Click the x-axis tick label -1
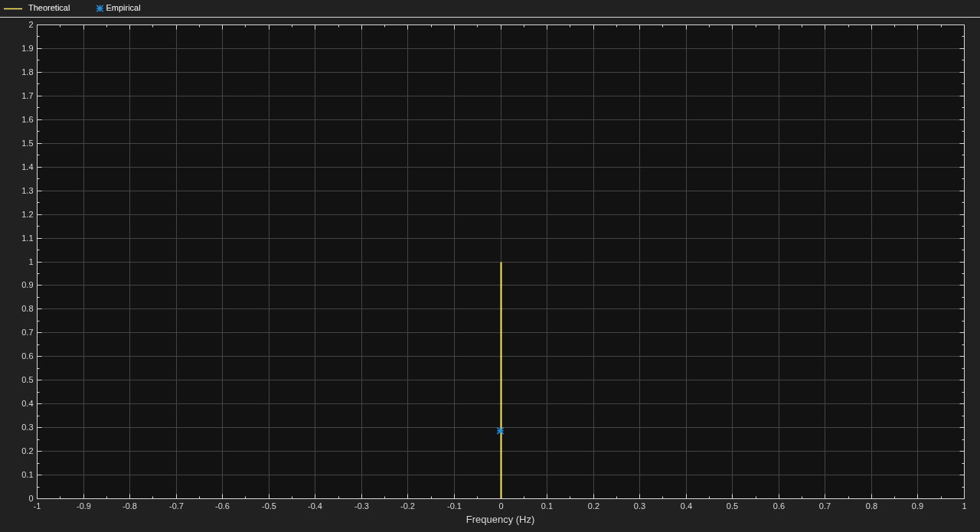 (37, 506)
